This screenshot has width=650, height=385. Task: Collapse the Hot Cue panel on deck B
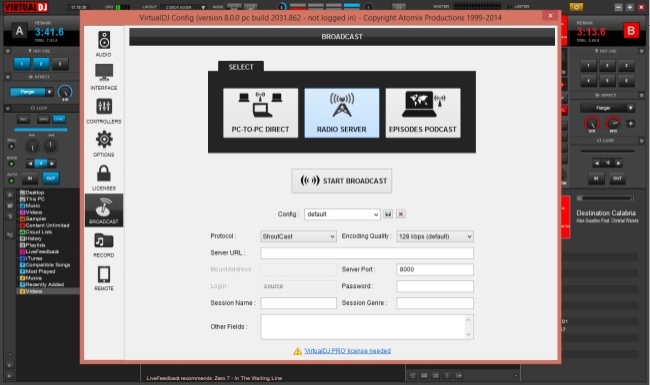pyautogui.click(x=642, y=51)
